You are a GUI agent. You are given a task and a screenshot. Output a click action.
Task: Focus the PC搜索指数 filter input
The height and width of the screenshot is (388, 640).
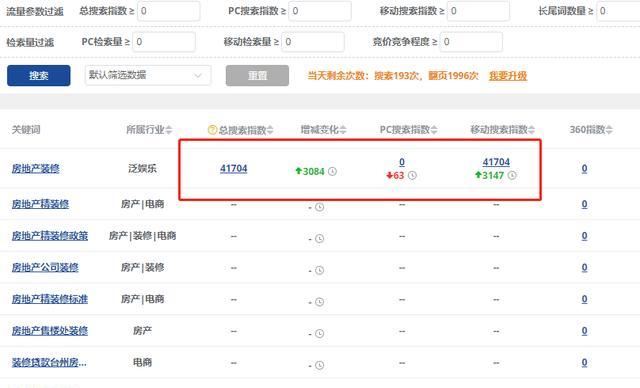click(320, 11)
